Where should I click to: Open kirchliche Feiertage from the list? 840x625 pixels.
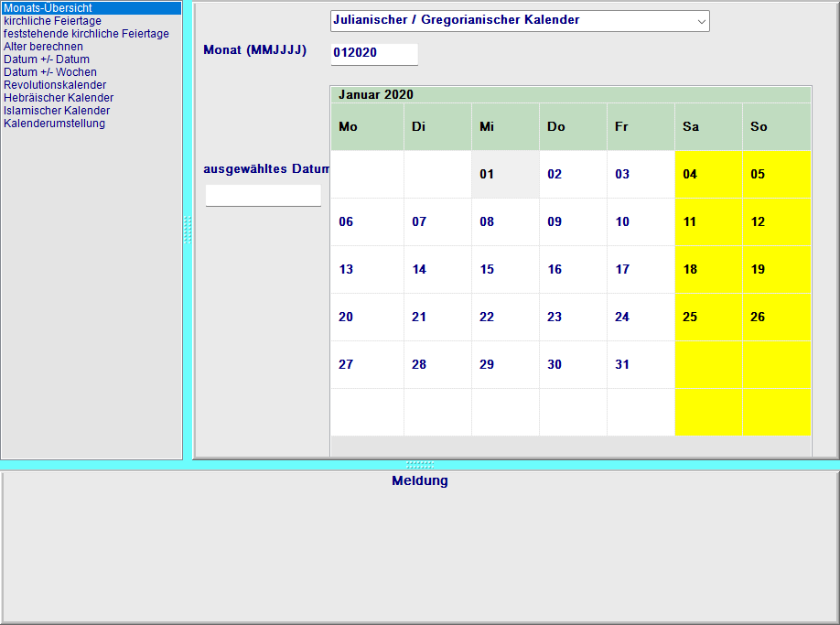(x=53, y=21)
